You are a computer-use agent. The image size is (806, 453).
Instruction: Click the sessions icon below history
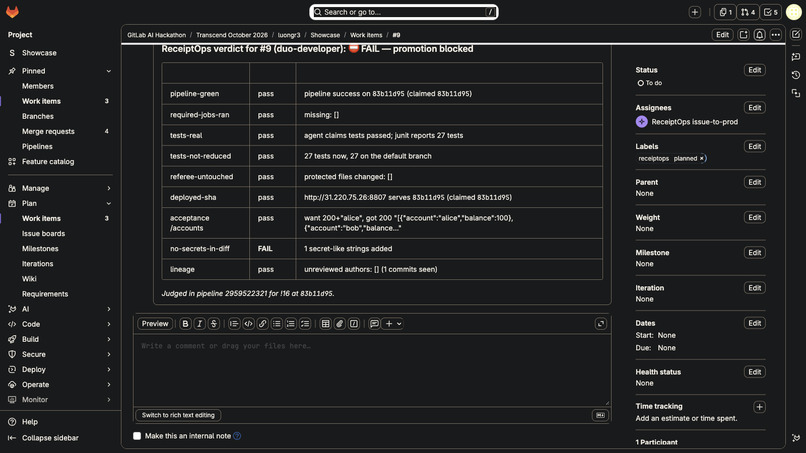point(796,93)
